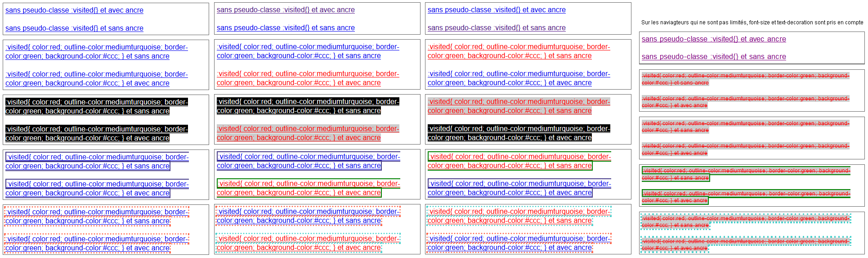
Task: Select blue-bordered 'et avec ancre' link, third column
Action: click(519, 188)
